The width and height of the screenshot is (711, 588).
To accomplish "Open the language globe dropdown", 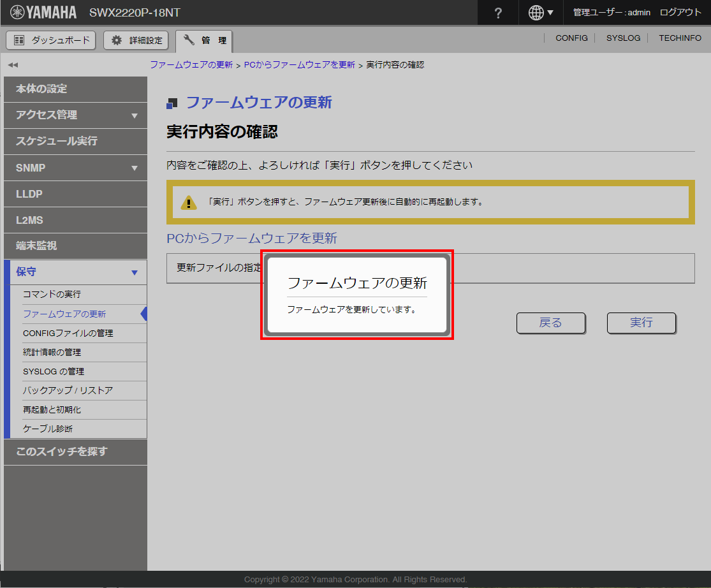I will tap(541, 13).
